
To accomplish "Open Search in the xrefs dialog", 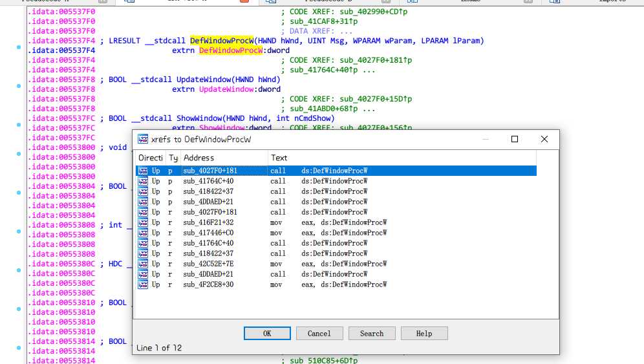I will click(x=372, y=334).
